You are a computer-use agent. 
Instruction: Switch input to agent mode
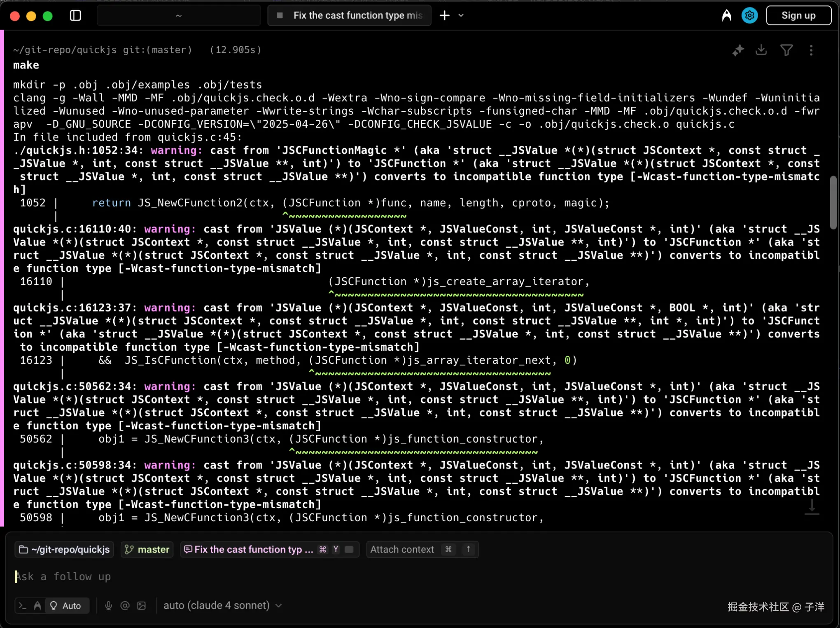[x=37, y=605]
